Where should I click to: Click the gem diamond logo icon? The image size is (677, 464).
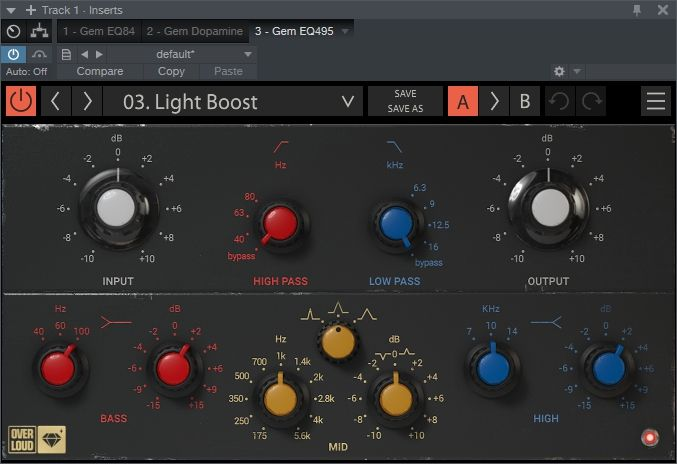point(52,440)
